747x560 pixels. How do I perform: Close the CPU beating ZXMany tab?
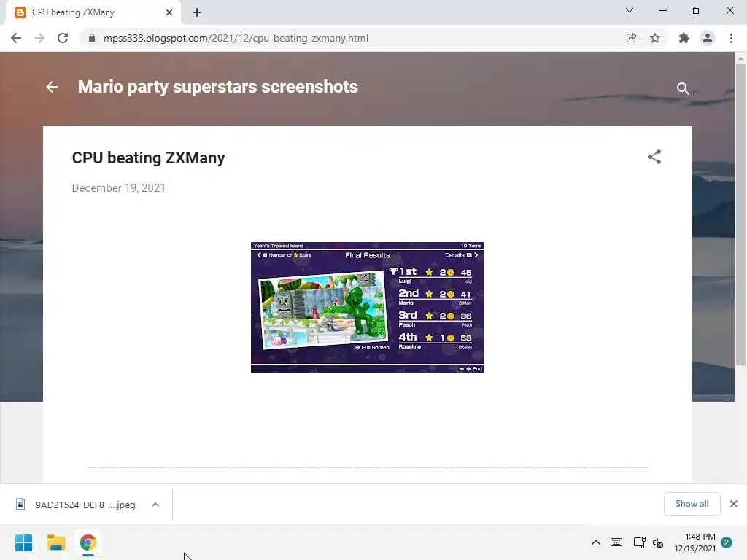click(x=169, y=12)
